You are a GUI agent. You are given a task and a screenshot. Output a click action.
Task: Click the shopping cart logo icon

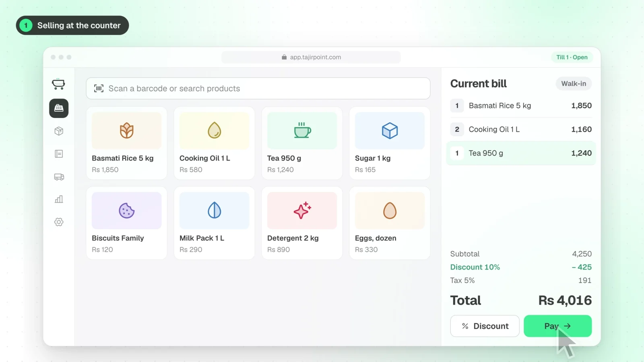click(58, 84)
